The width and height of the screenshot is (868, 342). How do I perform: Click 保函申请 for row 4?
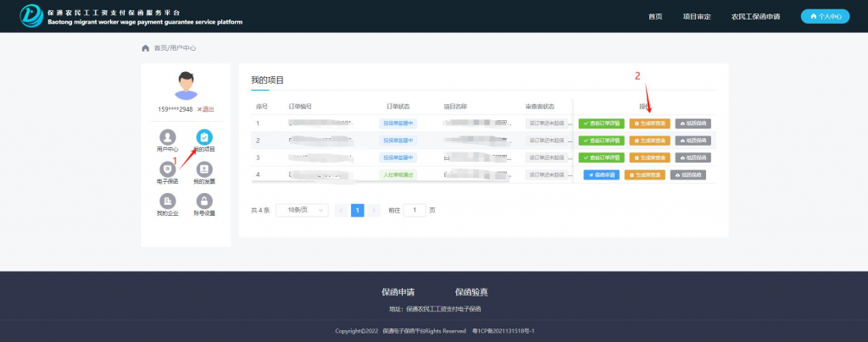click(x=602, y=175)
